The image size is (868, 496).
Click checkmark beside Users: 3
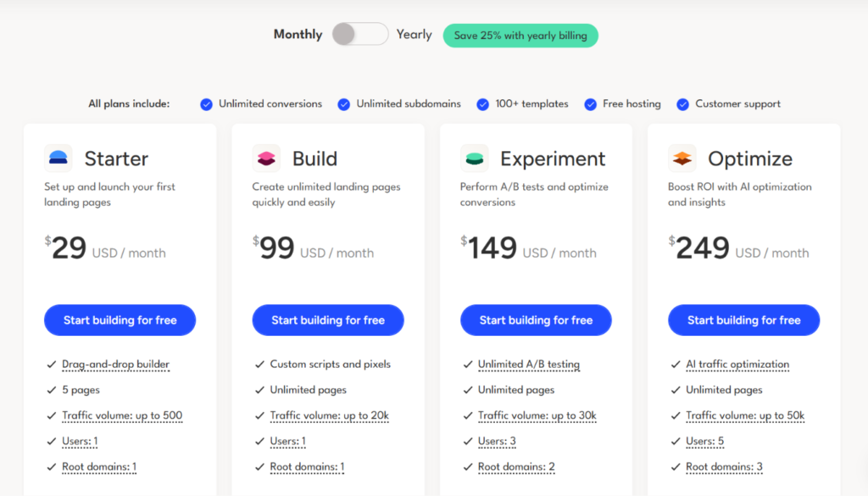[468, 441]
